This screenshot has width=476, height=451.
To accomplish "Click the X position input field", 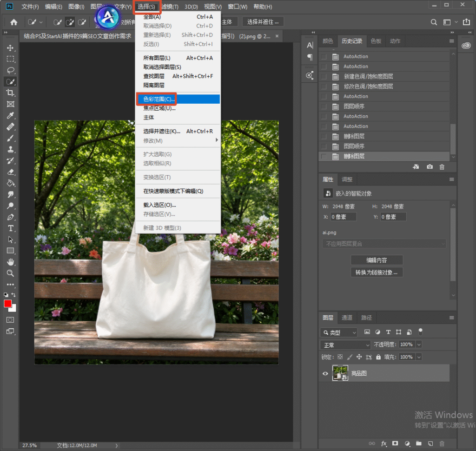I will [343, 217].
